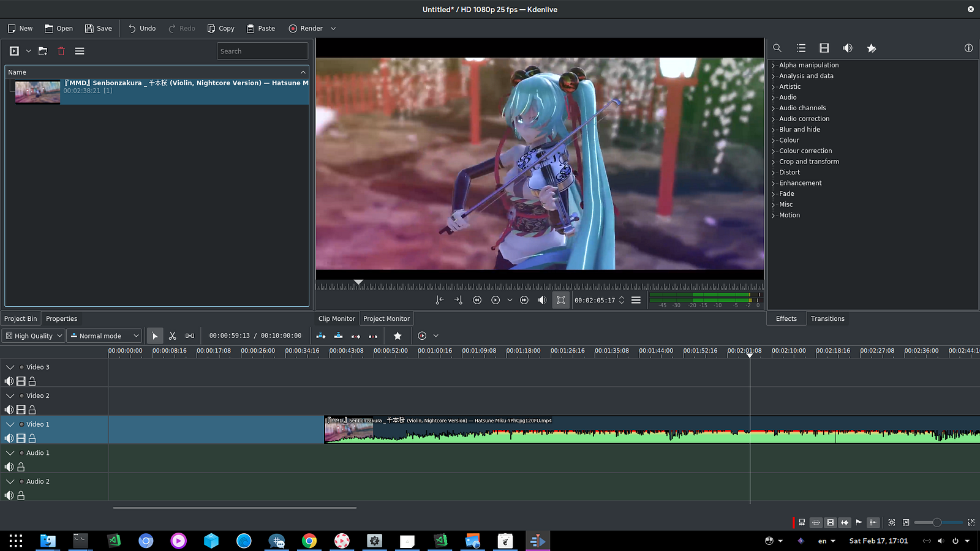The width and height of the screenshot is (980, 551).
Task: Select the razor cut tool
Action: 173,335
